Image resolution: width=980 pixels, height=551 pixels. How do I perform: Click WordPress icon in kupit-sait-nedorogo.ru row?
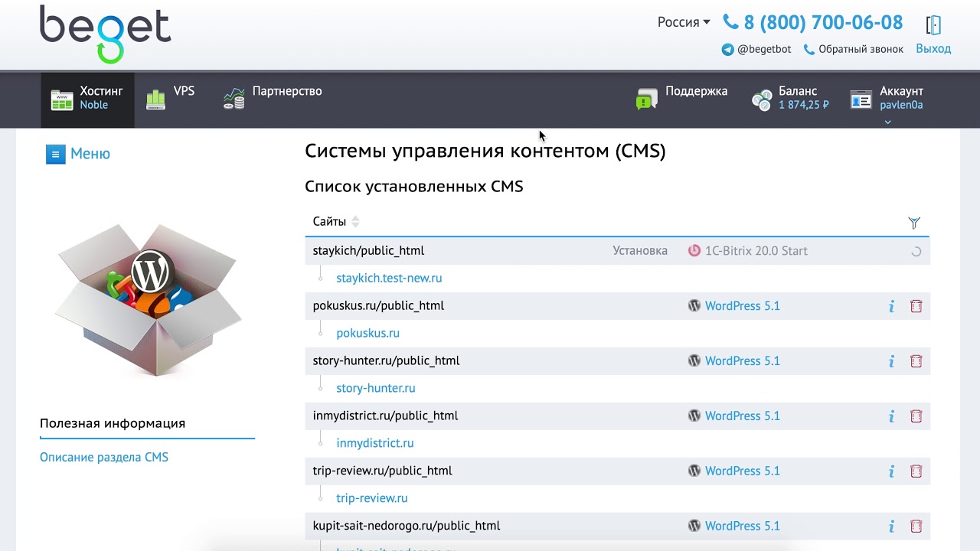(694, 526)
